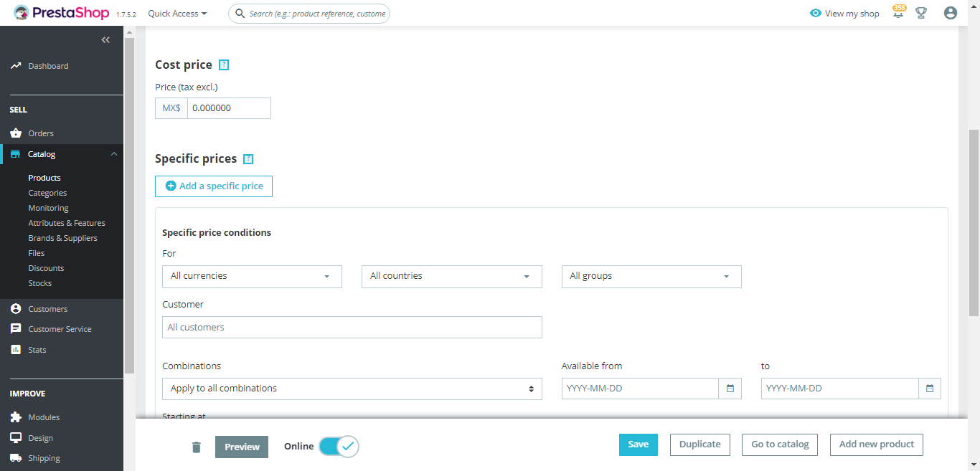This screenshot has height=471, width=980.
Task: Click the View my shop eye icon
Action: [x=815, y=14]
